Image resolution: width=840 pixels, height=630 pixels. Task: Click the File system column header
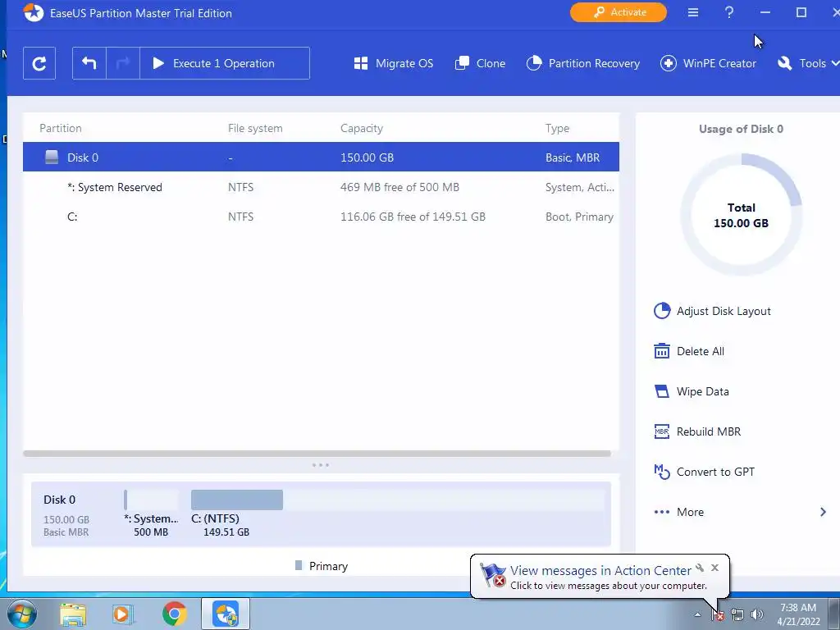click(x=255, y=128)
